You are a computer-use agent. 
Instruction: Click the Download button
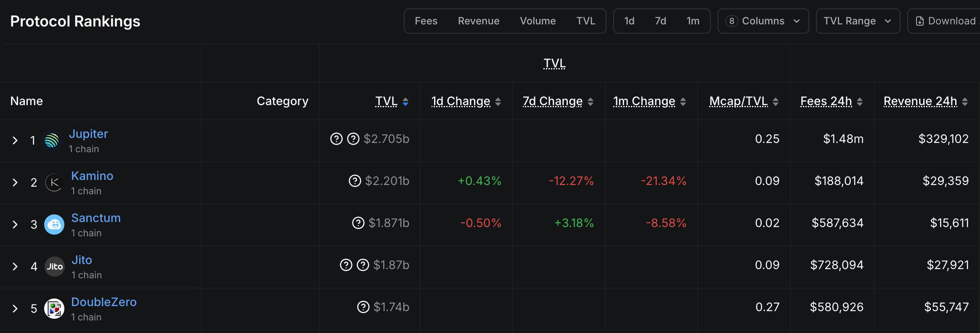click(x=946, y=21)
